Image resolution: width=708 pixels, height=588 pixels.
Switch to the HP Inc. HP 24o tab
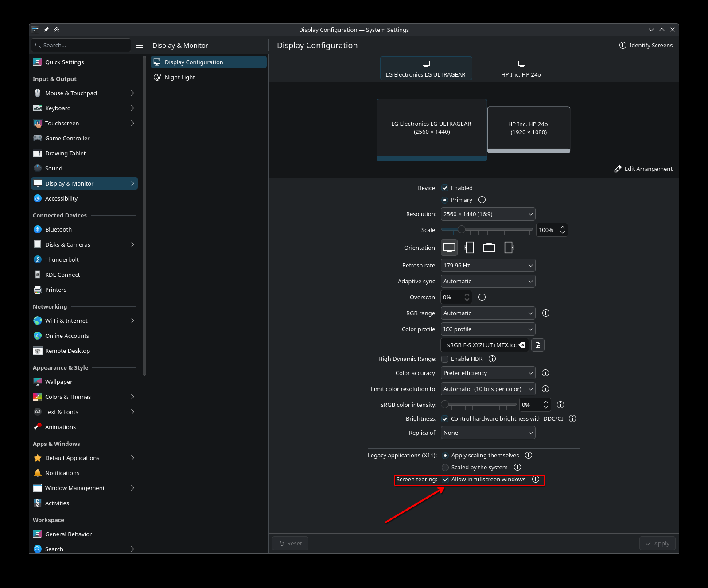(521, 69)
